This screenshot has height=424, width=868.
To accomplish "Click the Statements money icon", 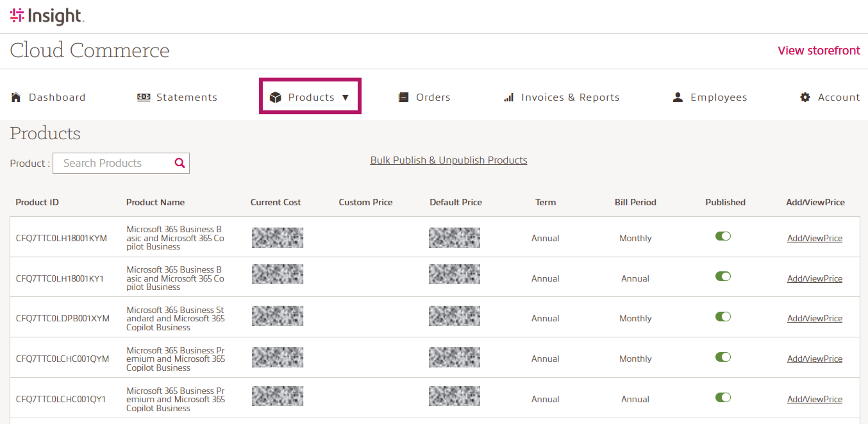I will pyautogui.click(x=143, y=97).
